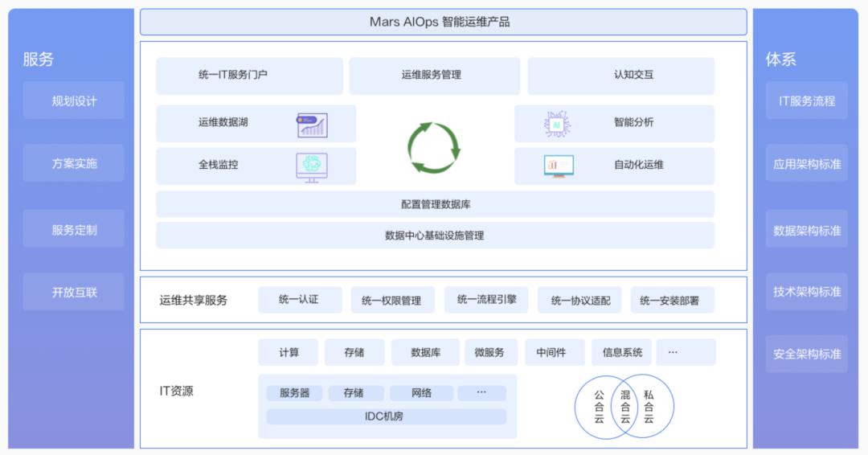The width and height of the screenshot is (868, 455).
Task: Select the 微服务 resource box
Action: [x=492, y=353]
